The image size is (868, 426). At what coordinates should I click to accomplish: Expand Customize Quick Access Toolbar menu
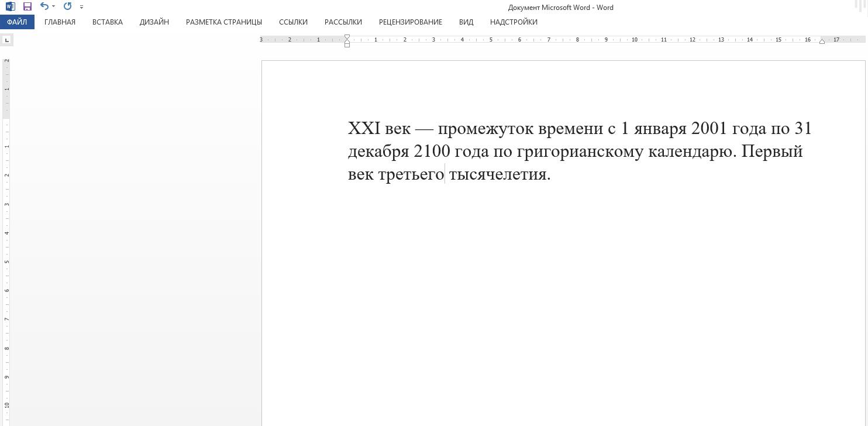(81, 7)
